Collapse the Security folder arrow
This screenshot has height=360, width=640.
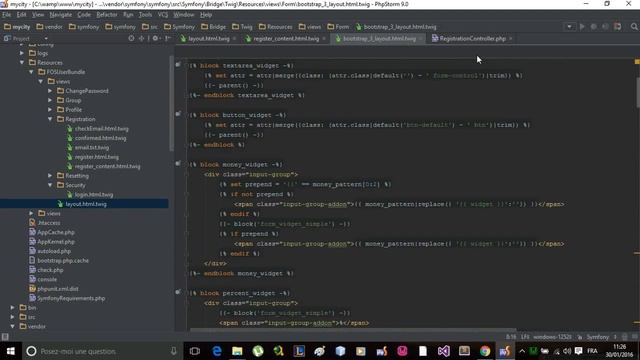[50, 185]
